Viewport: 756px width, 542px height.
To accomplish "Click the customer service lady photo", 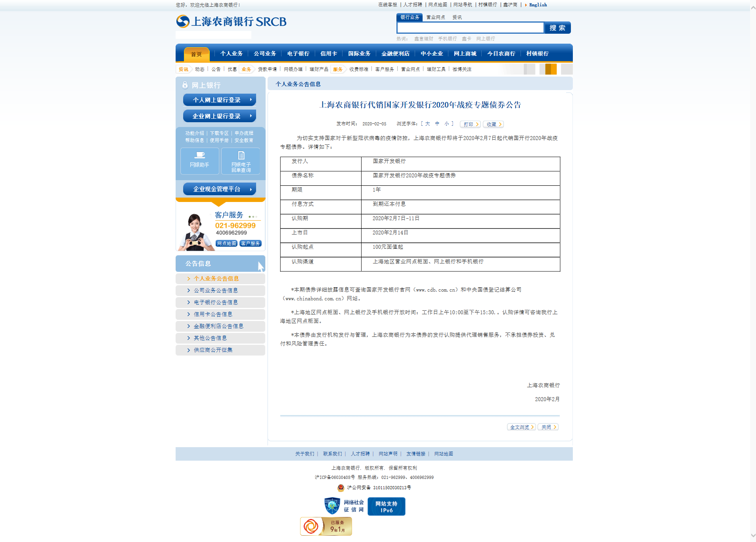I will pos(195,232).
